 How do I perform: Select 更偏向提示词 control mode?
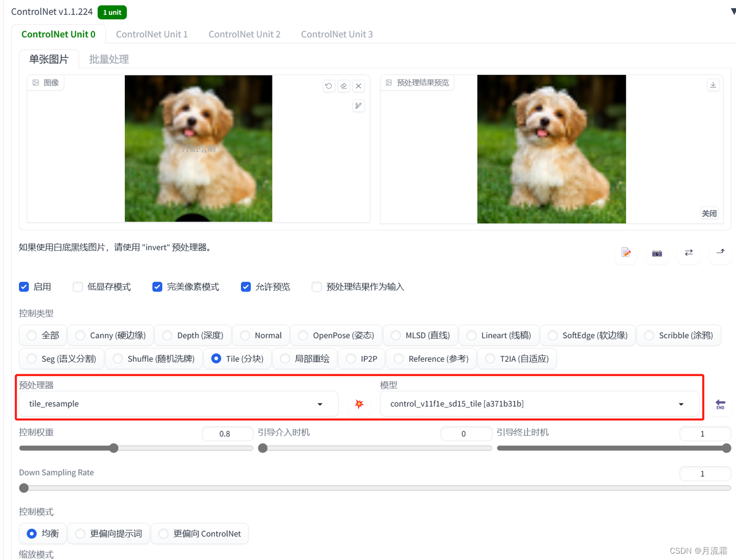109,534
